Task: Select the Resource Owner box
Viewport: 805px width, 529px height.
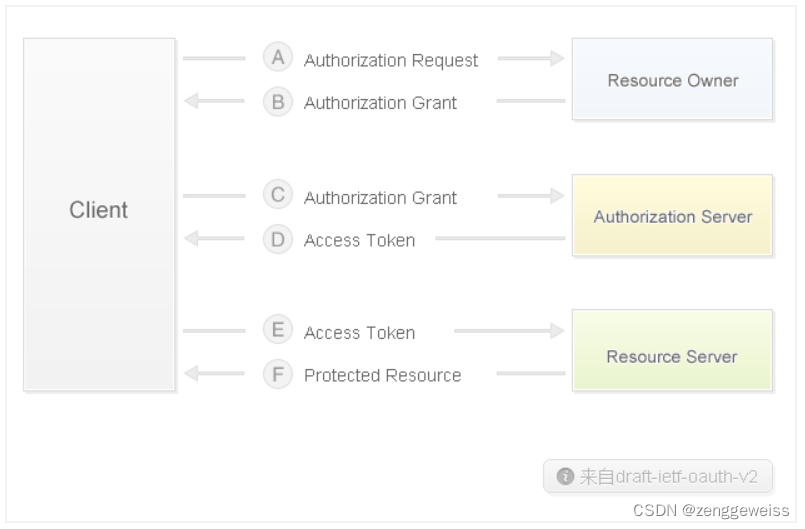Action: (672, 80)
